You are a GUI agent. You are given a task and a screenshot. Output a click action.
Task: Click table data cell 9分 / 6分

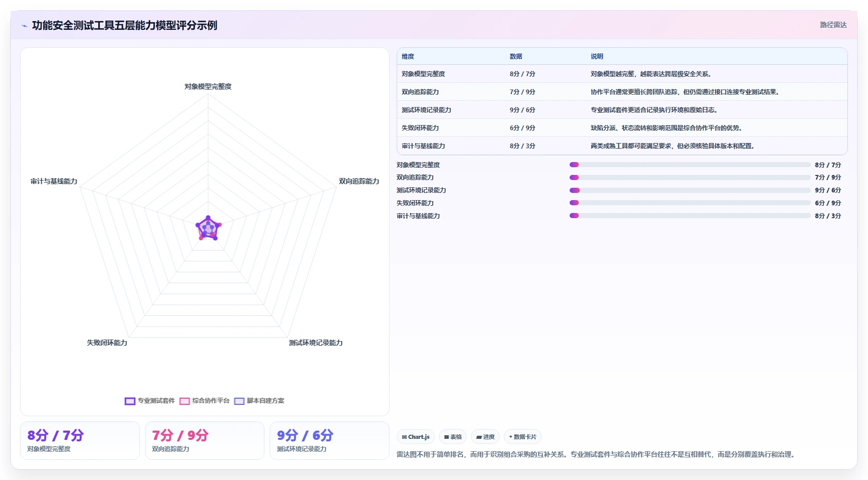pyautogui.click(x=523, y=110)
